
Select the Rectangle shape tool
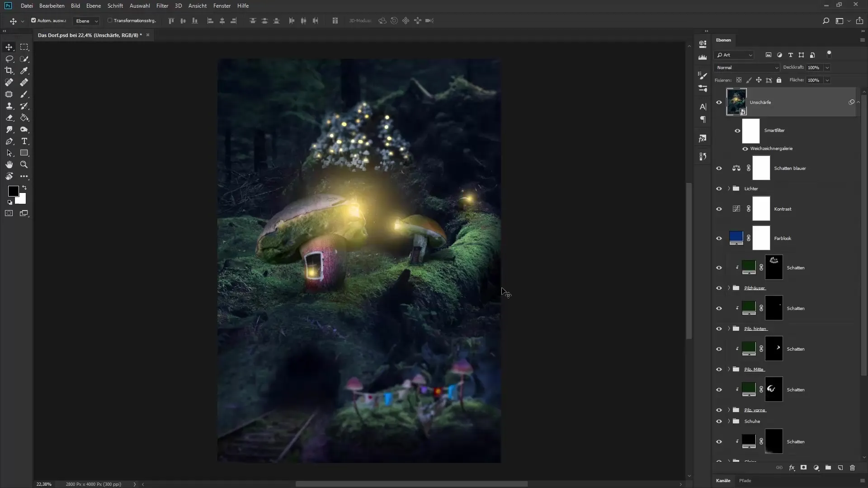tap(24, 153)
